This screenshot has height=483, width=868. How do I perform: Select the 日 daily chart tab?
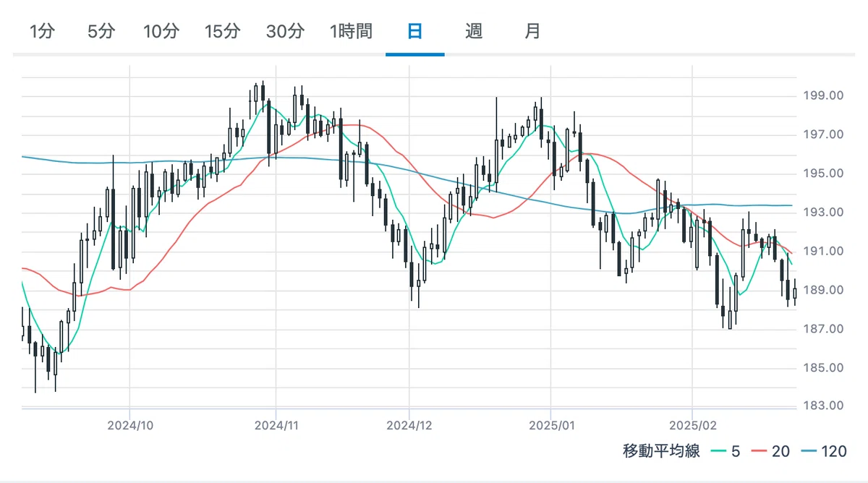click(x=414, y=32)
